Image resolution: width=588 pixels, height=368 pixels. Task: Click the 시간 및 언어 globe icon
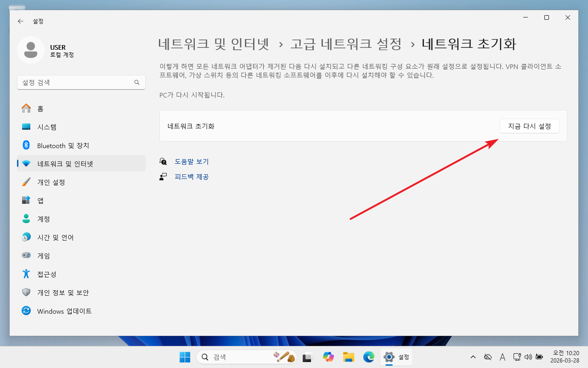pyautogui.click(x=26, y=237)
